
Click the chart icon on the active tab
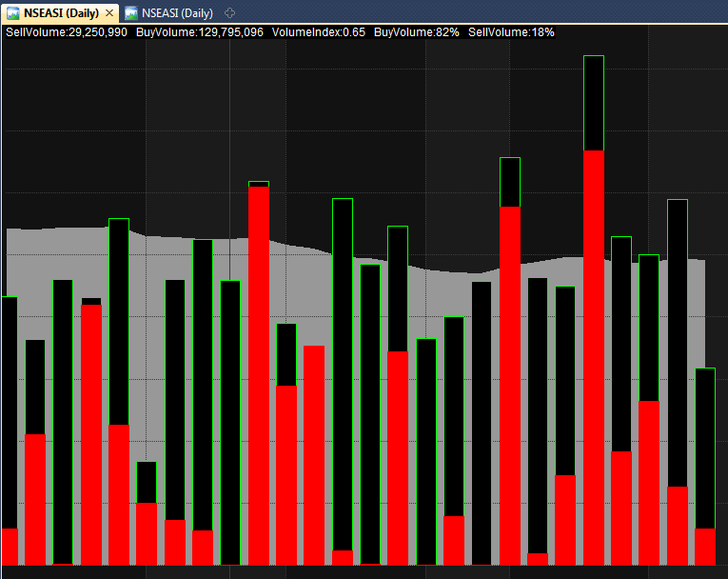pos(13,13)
